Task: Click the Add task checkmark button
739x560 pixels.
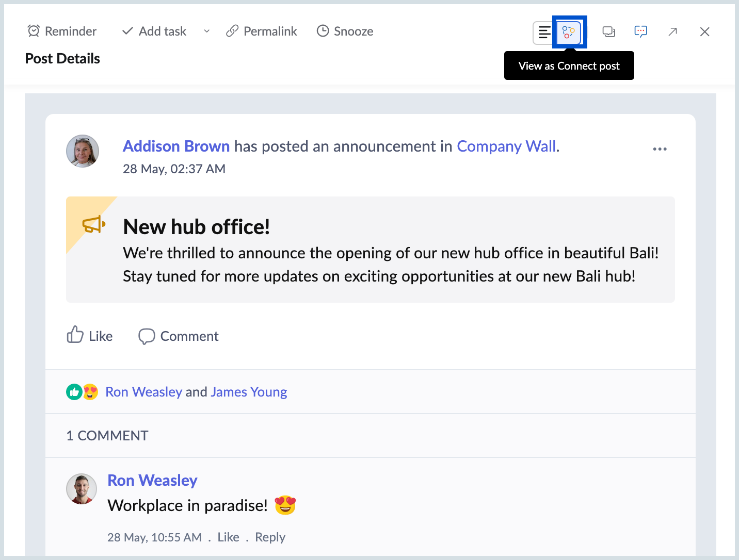Action: 154,31
